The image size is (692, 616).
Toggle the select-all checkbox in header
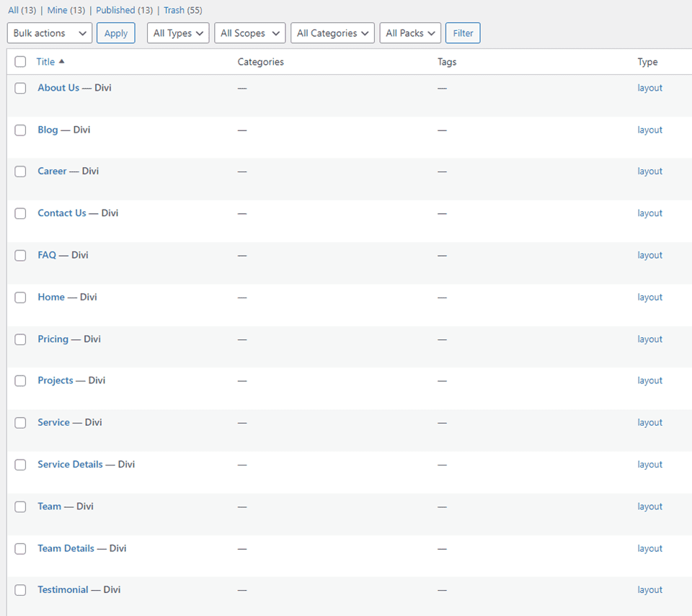click(x=20, y=62)
